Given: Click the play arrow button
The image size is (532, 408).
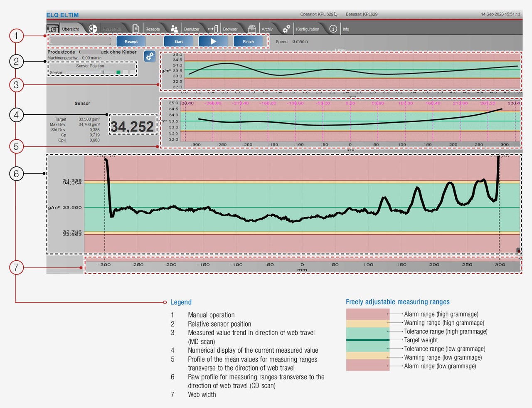Looking at the screenshot, I should (213, 41).
